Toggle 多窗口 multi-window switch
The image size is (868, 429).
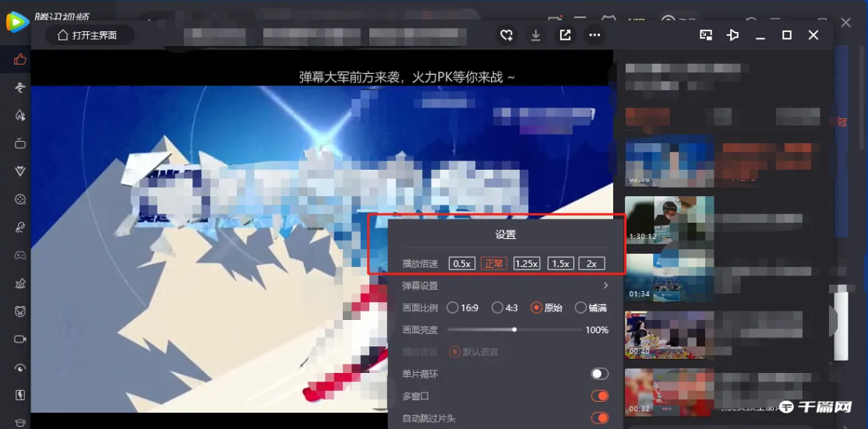pyautogui.click(x=599, y=396)
